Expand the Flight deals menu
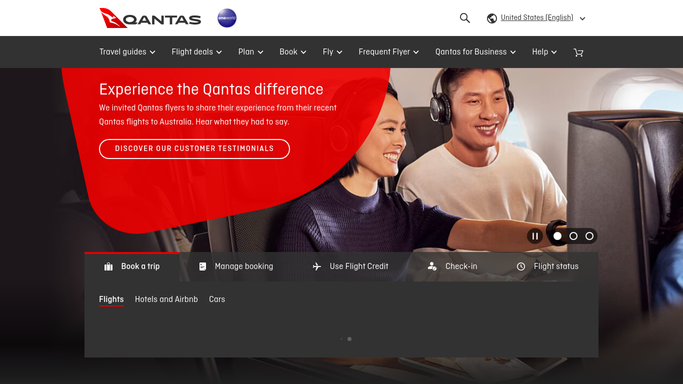The width and height of the screenshot is (683, 384). coord(196,52)
